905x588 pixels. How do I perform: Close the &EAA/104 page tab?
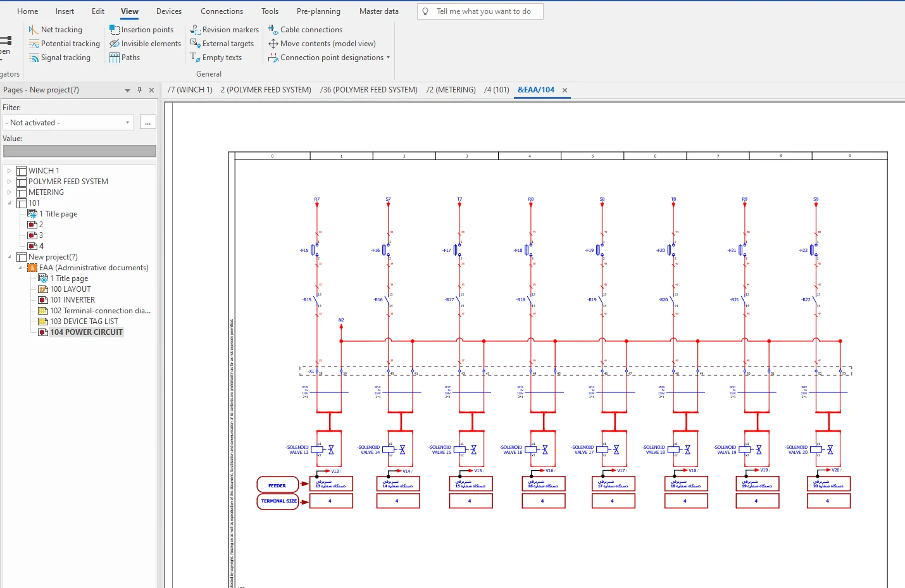(x=565, y=91)
